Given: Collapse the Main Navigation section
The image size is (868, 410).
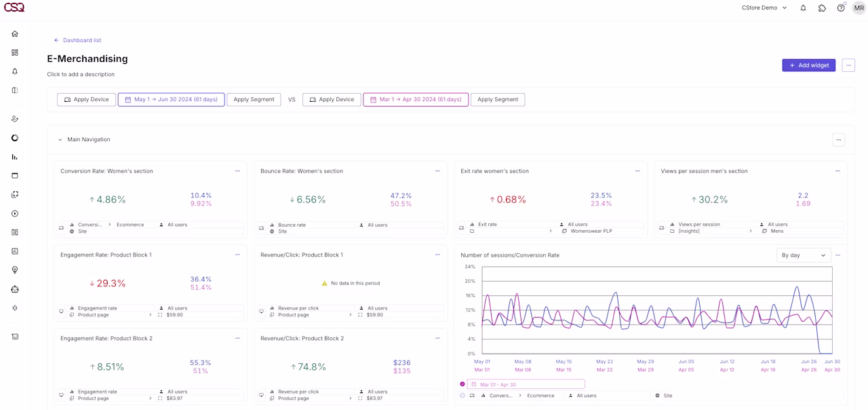Looking at the screenshot, I should 60,140.
